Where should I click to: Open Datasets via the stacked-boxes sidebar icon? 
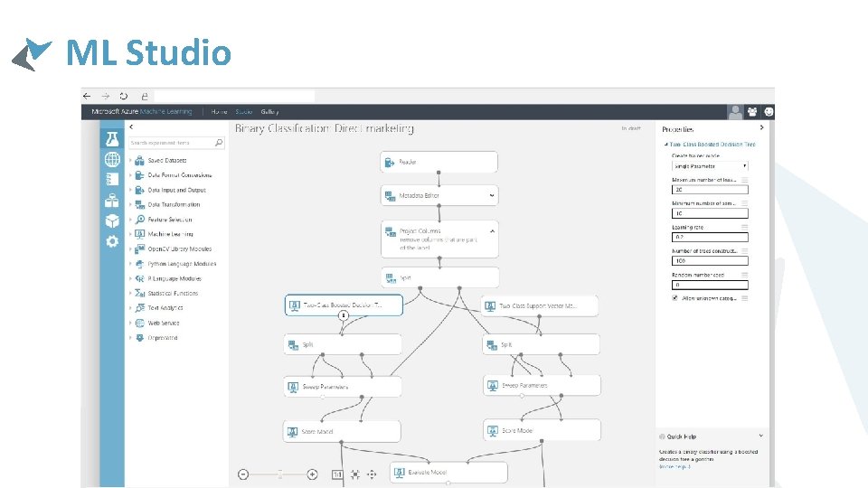point(112,200)
